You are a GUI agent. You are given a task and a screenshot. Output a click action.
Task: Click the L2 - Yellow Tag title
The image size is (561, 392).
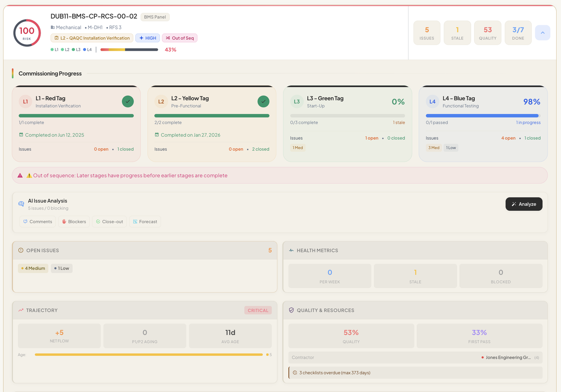click(190, 99)
